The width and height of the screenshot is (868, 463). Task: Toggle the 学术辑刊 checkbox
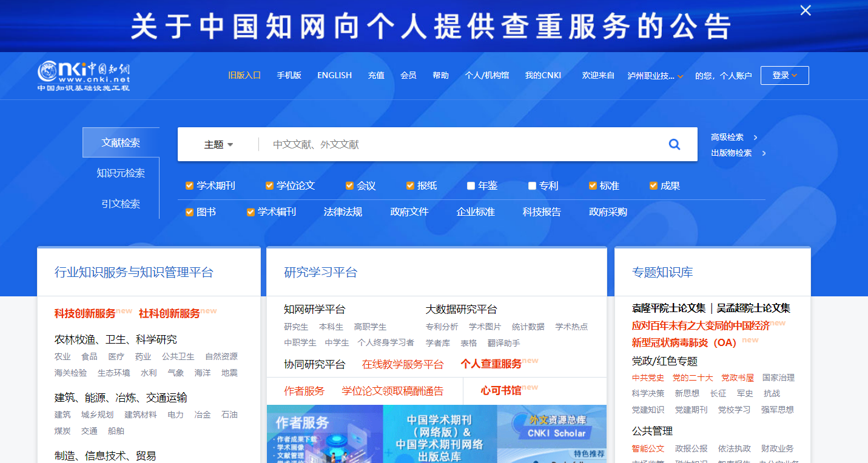coord(251,212)
